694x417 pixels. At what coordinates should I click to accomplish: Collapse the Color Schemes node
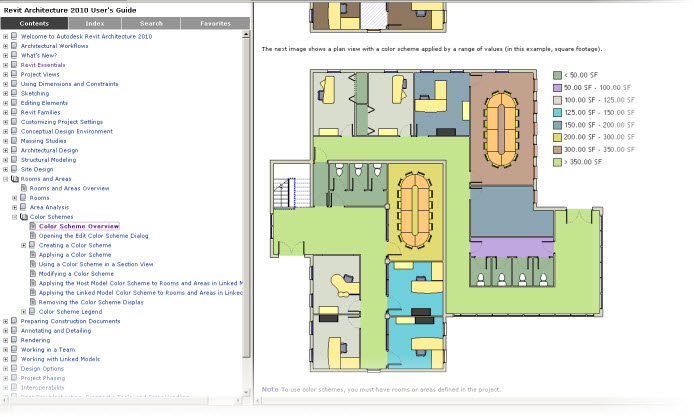[x=15, y=217]
